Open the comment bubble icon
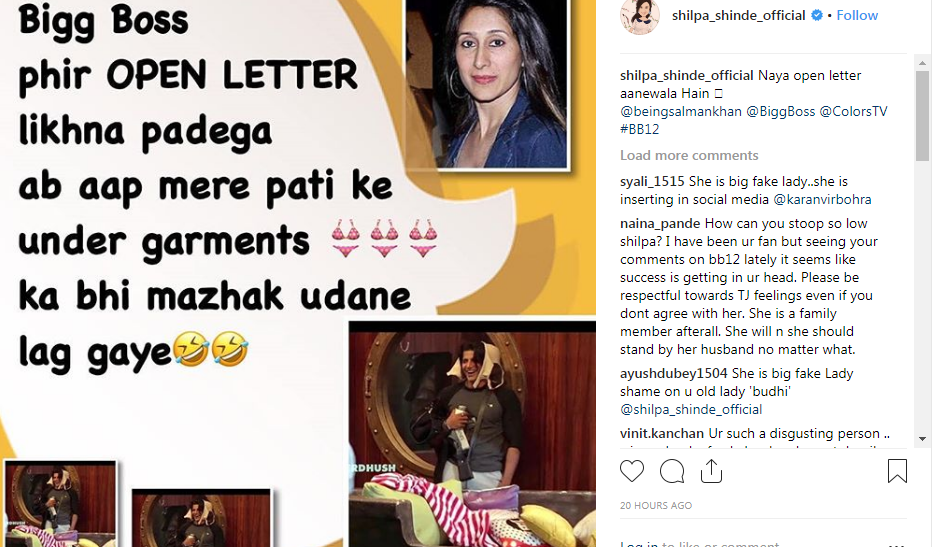Screen dimensions: 932x547 click(x=672, y=471)
